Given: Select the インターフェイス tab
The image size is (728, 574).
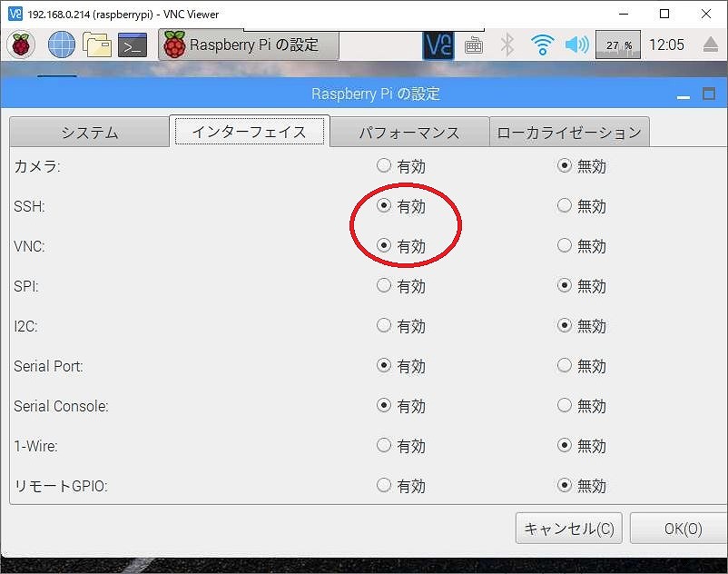Looking at the screenshot, I should click(250, 132).
